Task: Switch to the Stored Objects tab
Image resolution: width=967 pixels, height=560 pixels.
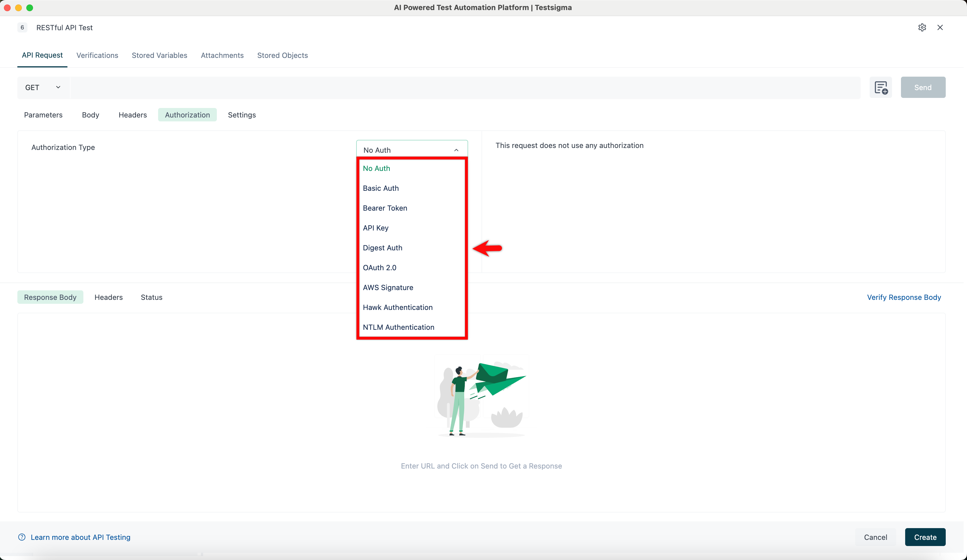Action: coord(282,55)
